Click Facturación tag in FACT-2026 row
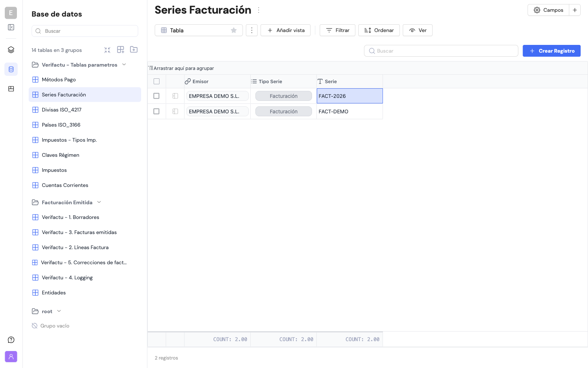 [x=284, y=96]
